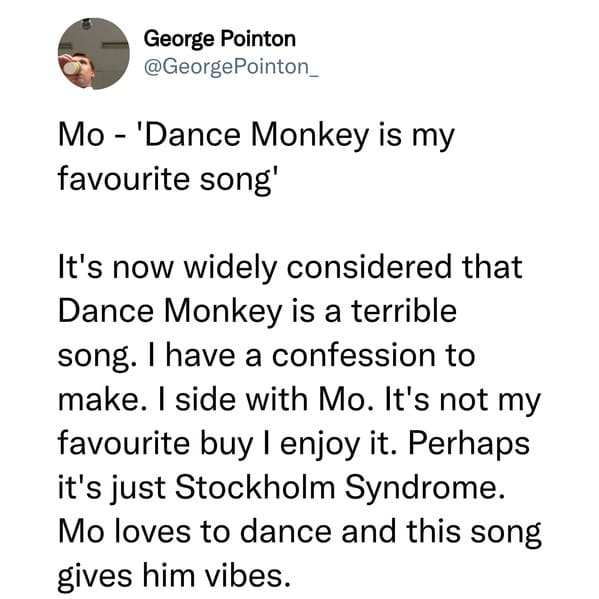Click the words "this song" near the end

[474, 532]
